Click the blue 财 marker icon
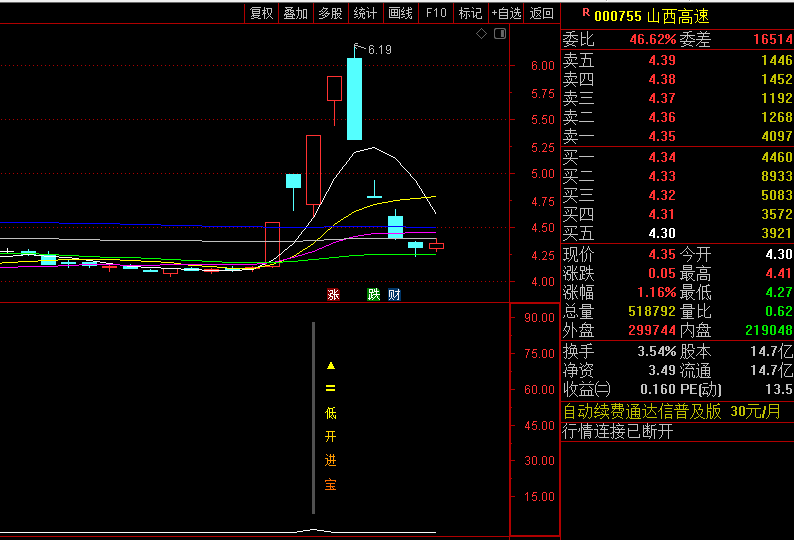794x540 pixels. click(395, 294)
